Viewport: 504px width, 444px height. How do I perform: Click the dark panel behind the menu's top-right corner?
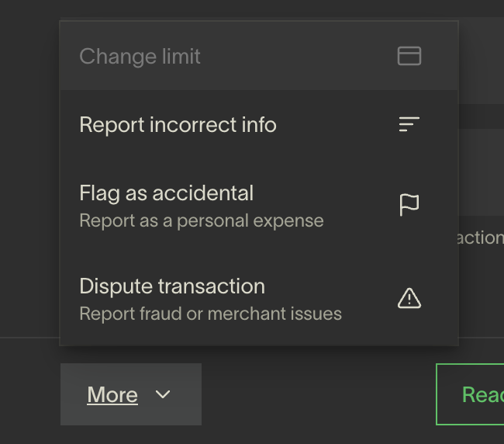481,62
